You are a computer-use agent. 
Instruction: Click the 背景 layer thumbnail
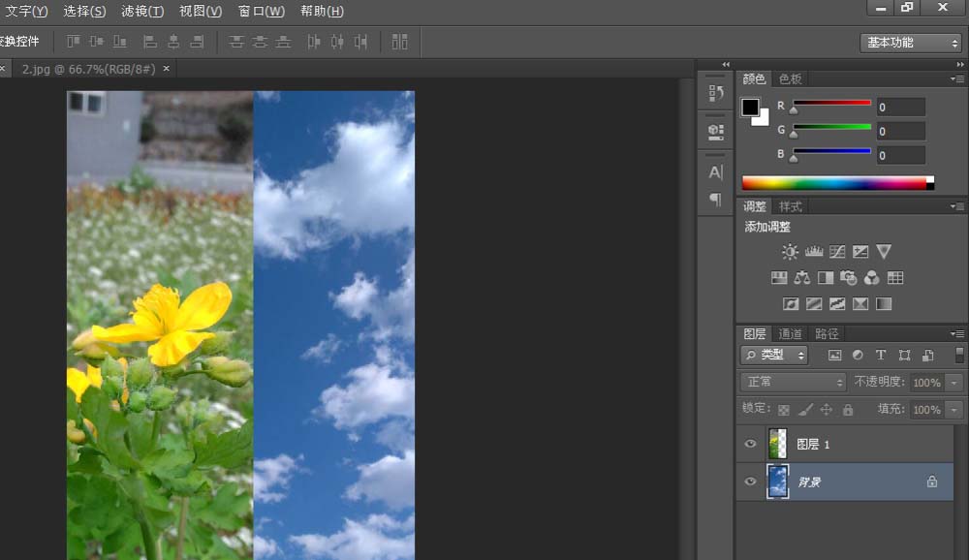pyautogui.click(x=778, y=482)
